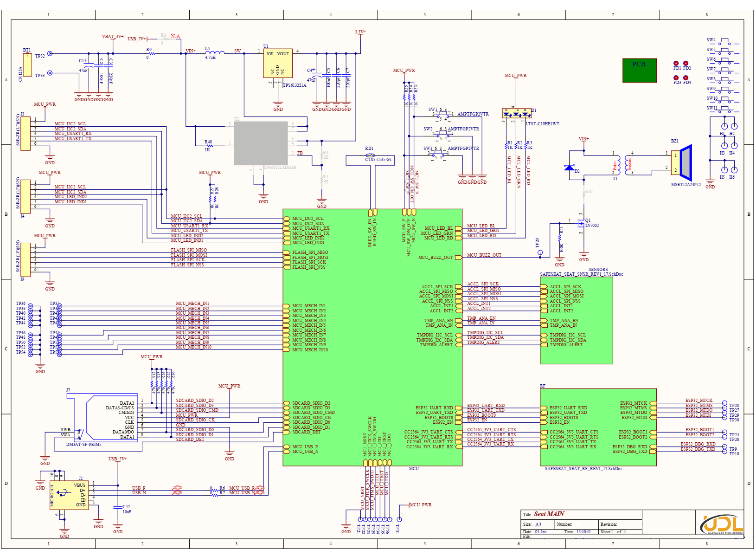Click the SW1 push button symbol
This screenshot has width=756, height=556.
pyautogui.click(x=442, y=114)
